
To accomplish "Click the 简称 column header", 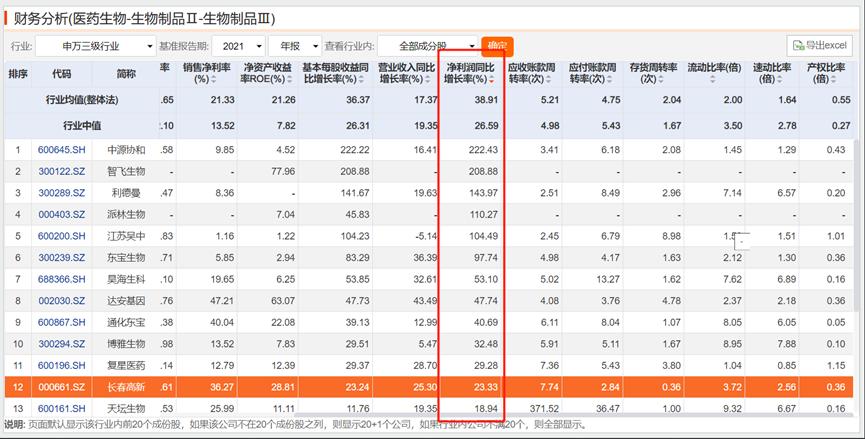I will click(x=126, y=73).
